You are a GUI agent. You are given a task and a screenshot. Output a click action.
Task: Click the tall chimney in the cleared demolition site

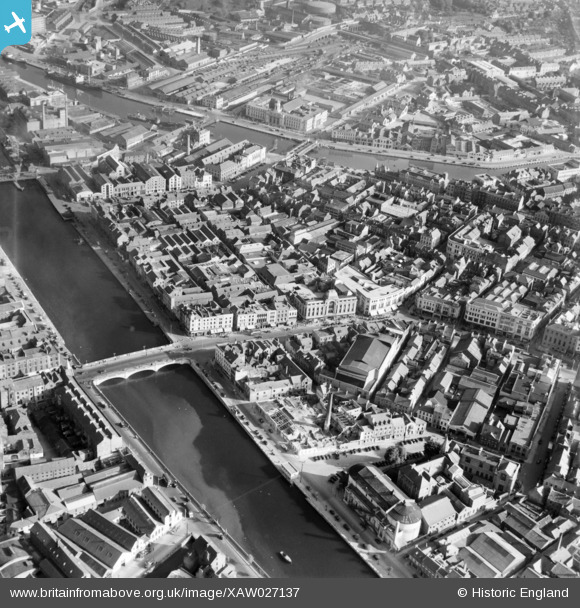pos(329,412)
